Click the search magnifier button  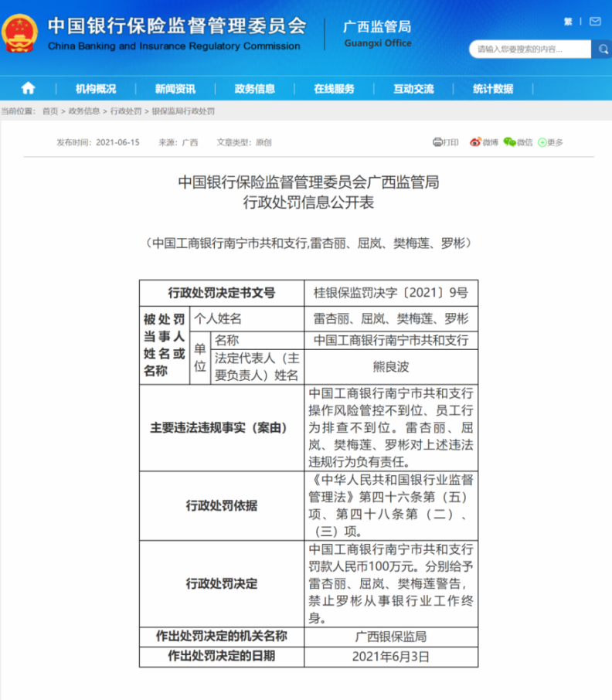(x=603, y=49)
